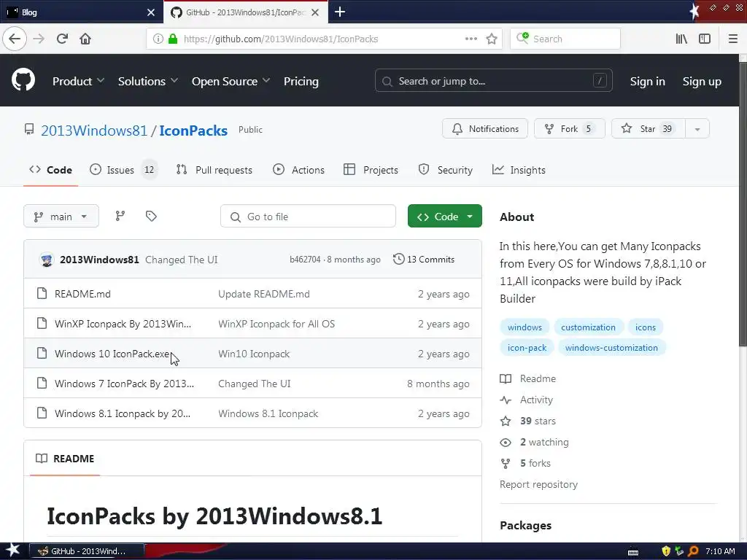Image resolution: width=747 pixels, height=560 pixels.
Task: Open the main branch dropdown
Action: pyautogui.click(x=61, y=216)
